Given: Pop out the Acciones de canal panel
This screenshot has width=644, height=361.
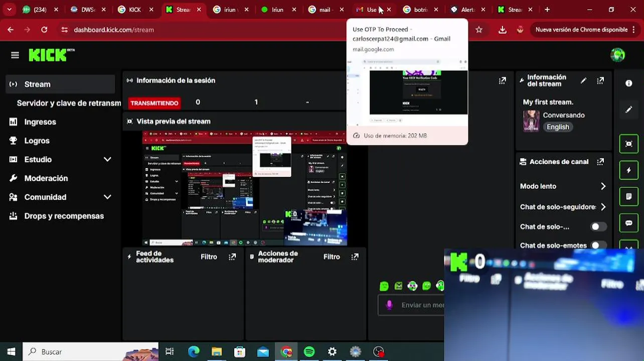Looking at the screenshot, I should [x=600, y=161].
